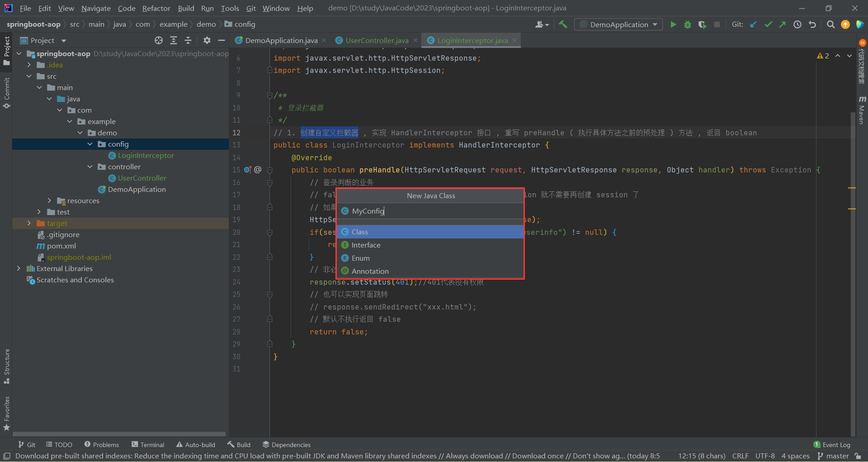The width and height of the screenshot is (868, 462).
Task: Show Git history clock icon
Action: pos(797,24)
